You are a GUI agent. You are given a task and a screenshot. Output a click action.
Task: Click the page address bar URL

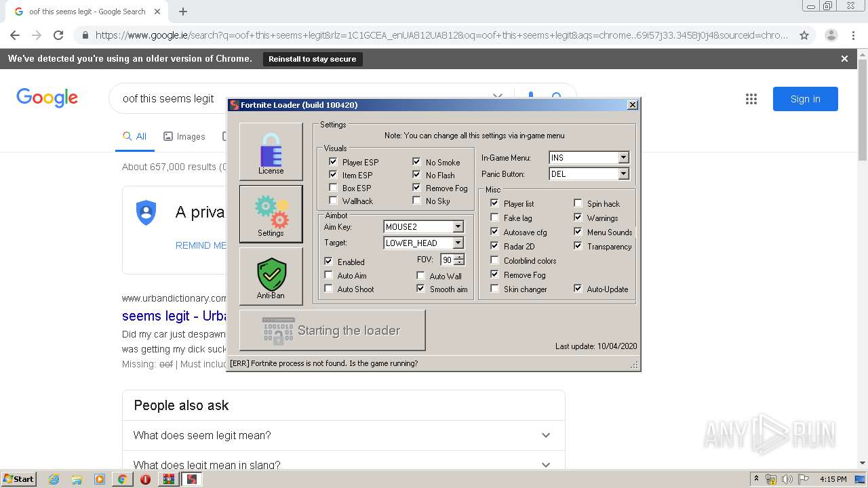[x=441, y=35]
